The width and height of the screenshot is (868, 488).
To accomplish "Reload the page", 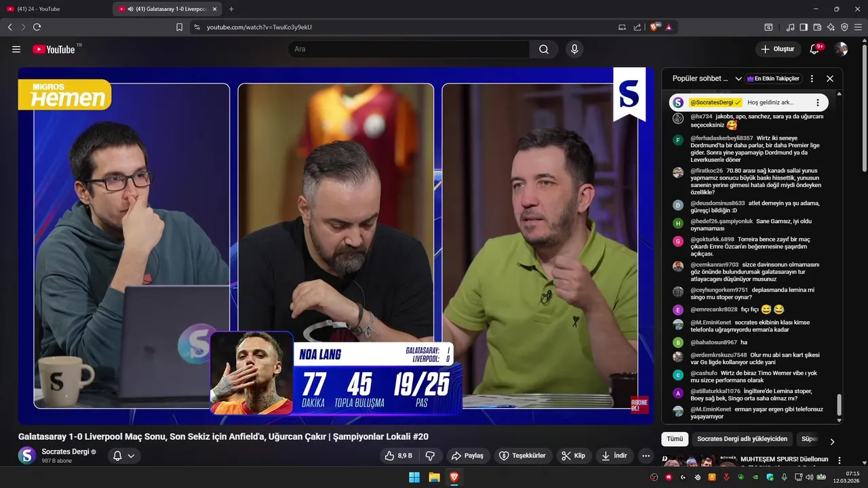I will (x=37, y=27).
